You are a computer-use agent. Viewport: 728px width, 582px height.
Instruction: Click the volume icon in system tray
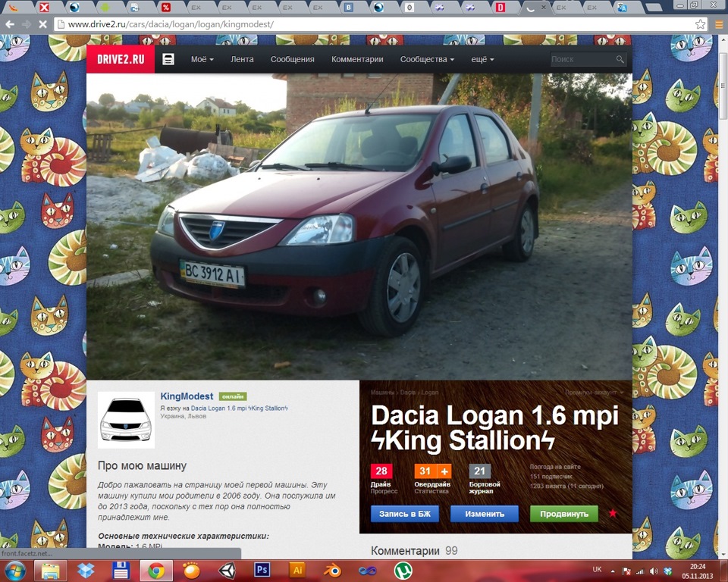click(x=654, y=571)
